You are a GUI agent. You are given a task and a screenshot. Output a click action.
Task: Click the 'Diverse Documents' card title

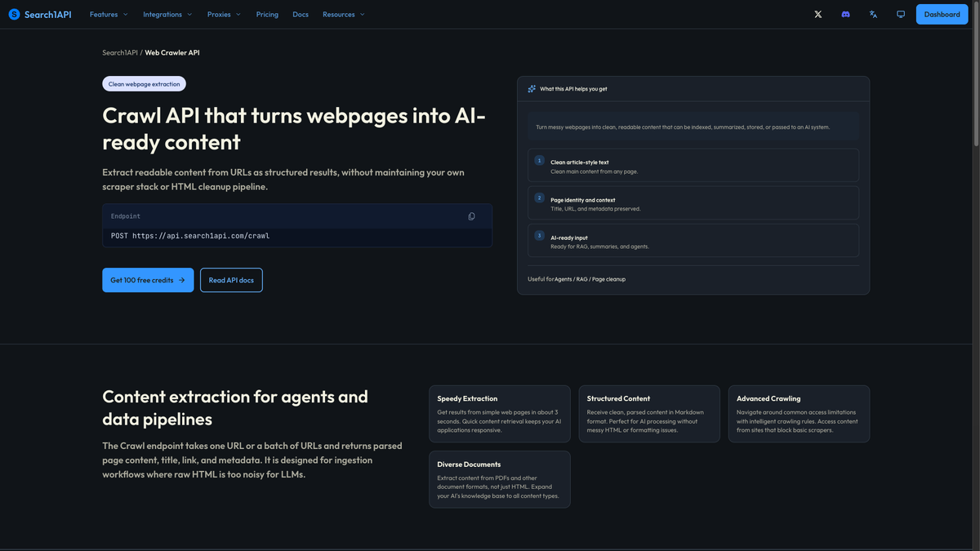pos(469,464)
